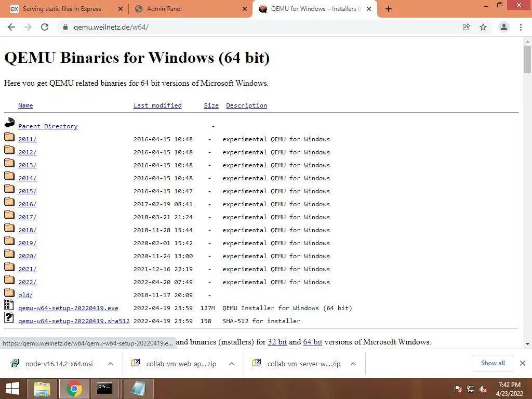Click folder icon next to 2011/

pyautogui.click(x=9, y=137)
